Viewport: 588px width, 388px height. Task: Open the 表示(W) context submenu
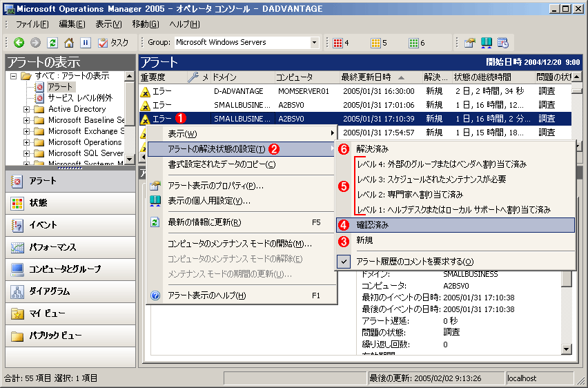tap(243, 133)
